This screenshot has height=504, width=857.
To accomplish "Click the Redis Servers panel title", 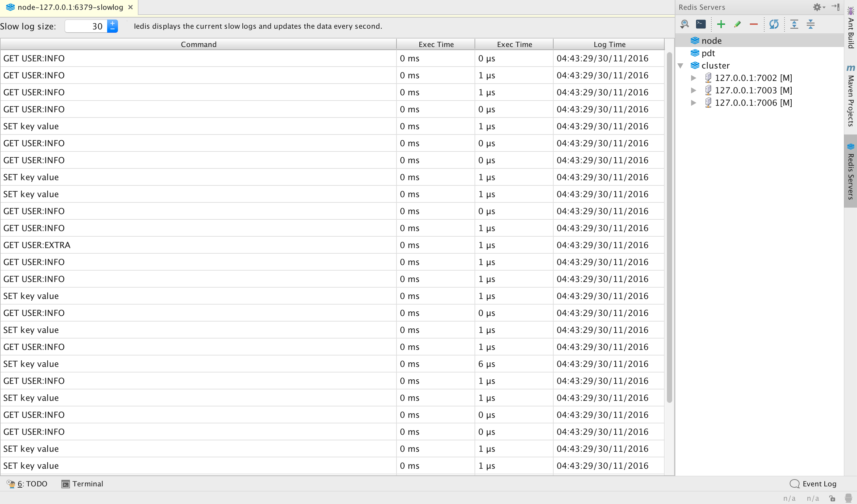I will [x=702, y=7].
